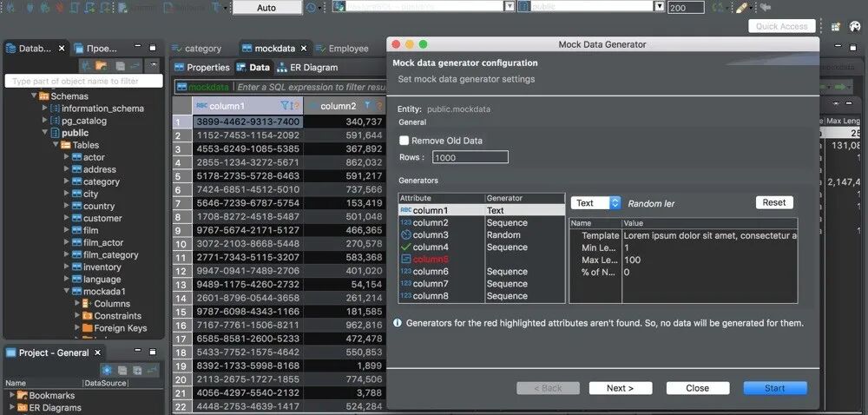The height and width of the screenshot is (415, 868).
Task: Select the column1 attribute in the Generators list
Action: (481, 210)
